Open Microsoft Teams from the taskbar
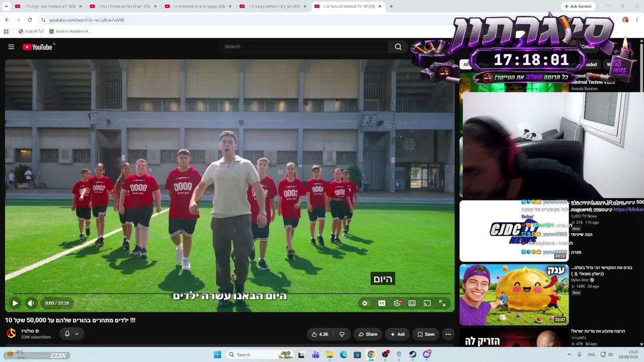Viewport: 644px width, 362px height. click(315, 355)
